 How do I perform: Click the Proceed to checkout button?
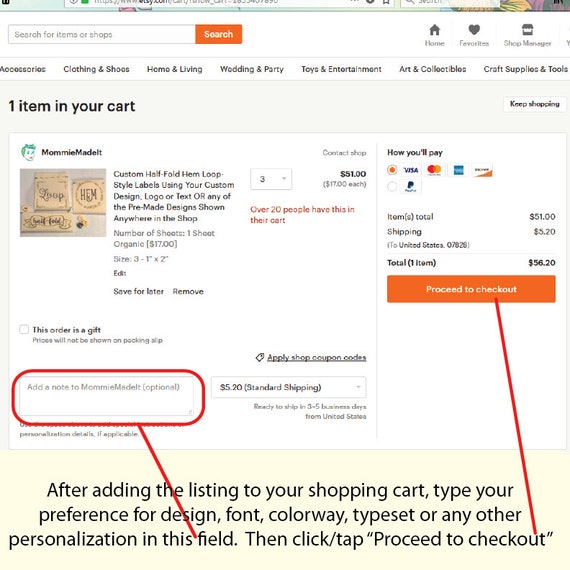[471, 289]
